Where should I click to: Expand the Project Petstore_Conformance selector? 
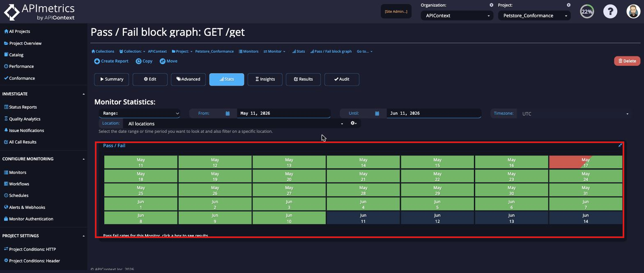[534, 16]
